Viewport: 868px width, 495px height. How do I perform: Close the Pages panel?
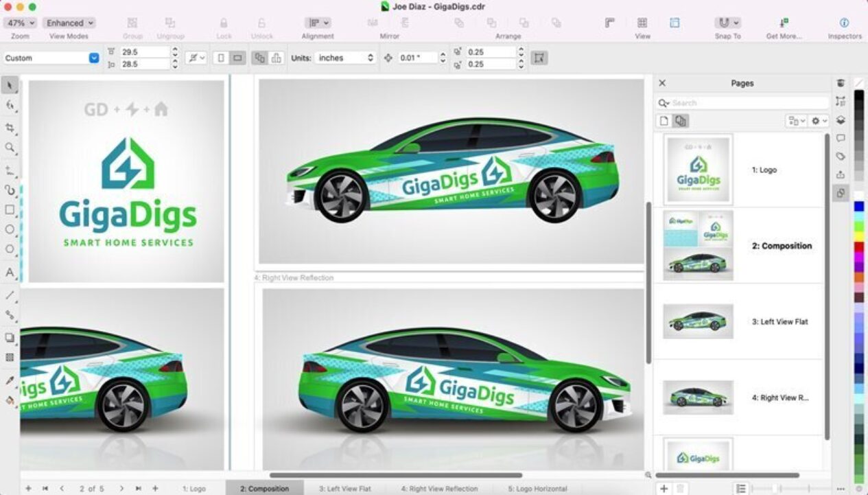click(662, 83)
